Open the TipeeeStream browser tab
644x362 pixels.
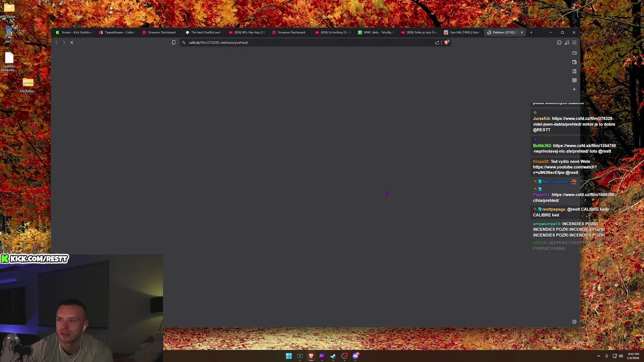117,32
